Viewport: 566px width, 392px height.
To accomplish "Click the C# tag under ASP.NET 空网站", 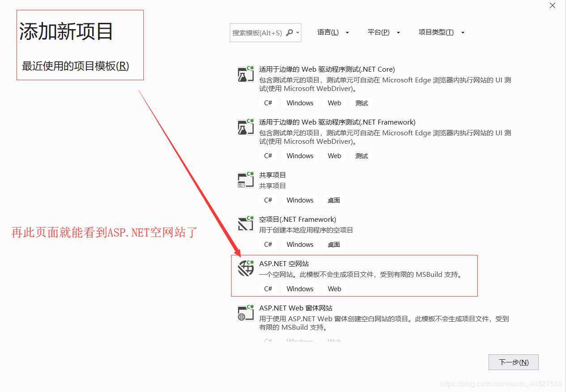I will coord(268,289).
